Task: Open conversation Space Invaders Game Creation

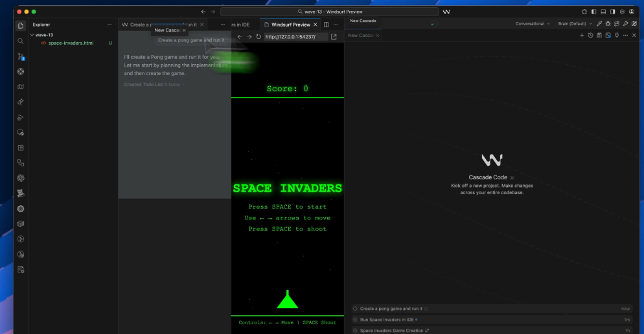Action: [x=491, y=330]
